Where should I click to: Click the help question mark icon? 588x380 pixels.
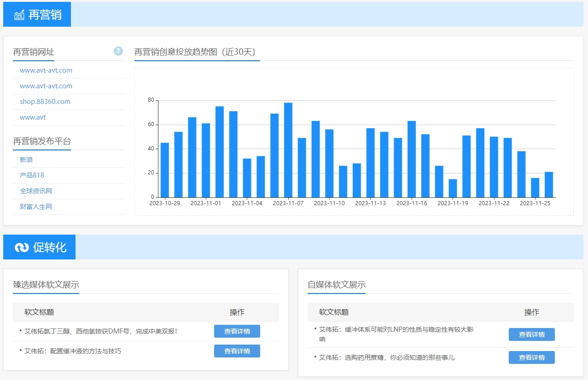click(118, 51)
